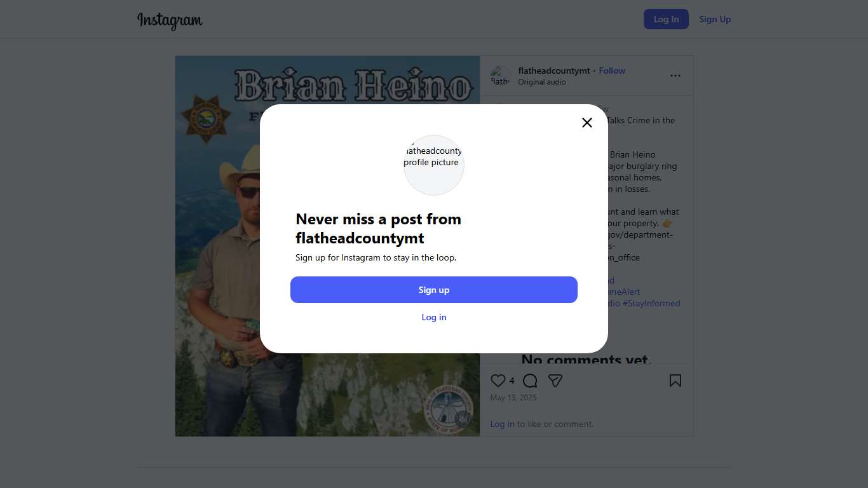Open the Sign Up link in the top bar
The height and width of the screenshot is (488, 868).
[715, 19]
